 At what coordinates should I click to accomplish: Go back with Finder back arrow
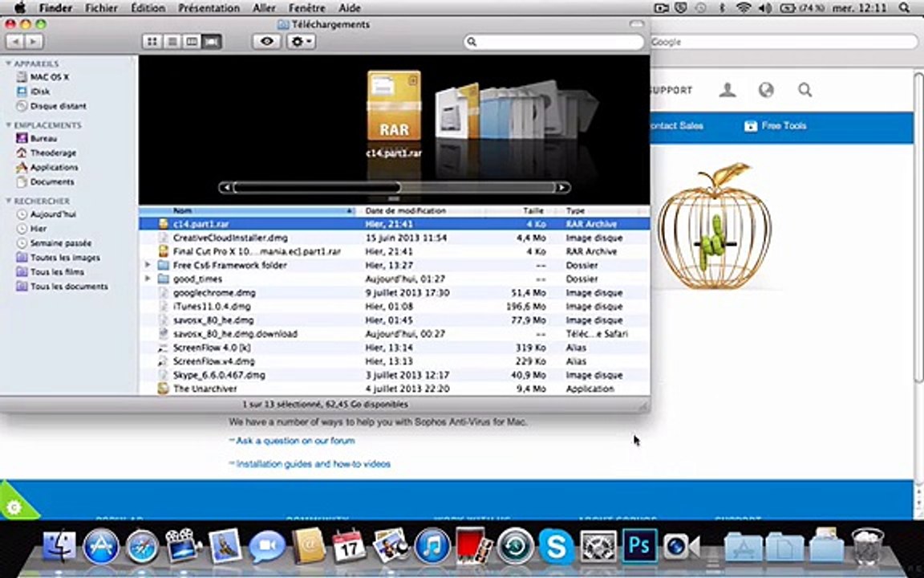(x=14, y=41)
